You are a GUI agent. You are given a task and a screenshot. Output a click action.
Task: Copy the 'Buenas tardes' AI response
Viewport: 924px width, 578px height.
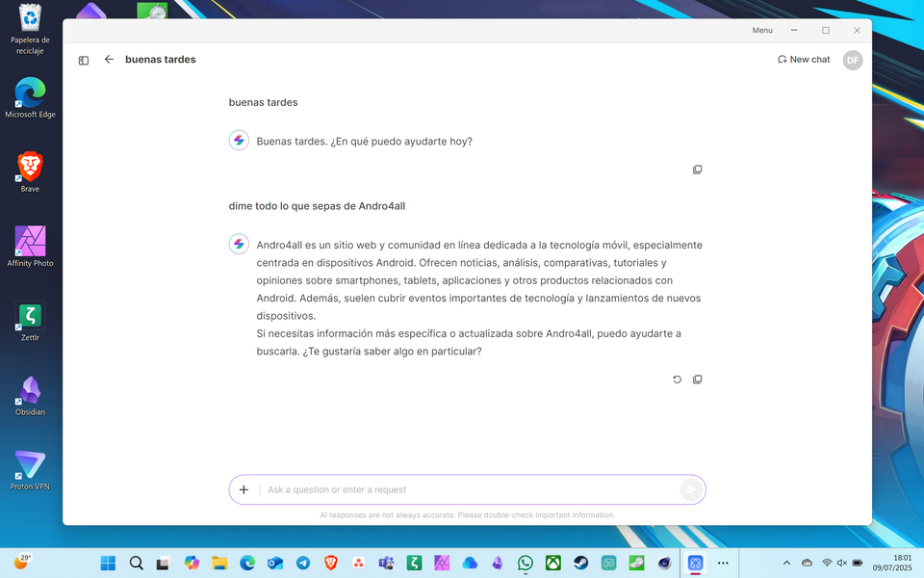[x=697, y=170]
